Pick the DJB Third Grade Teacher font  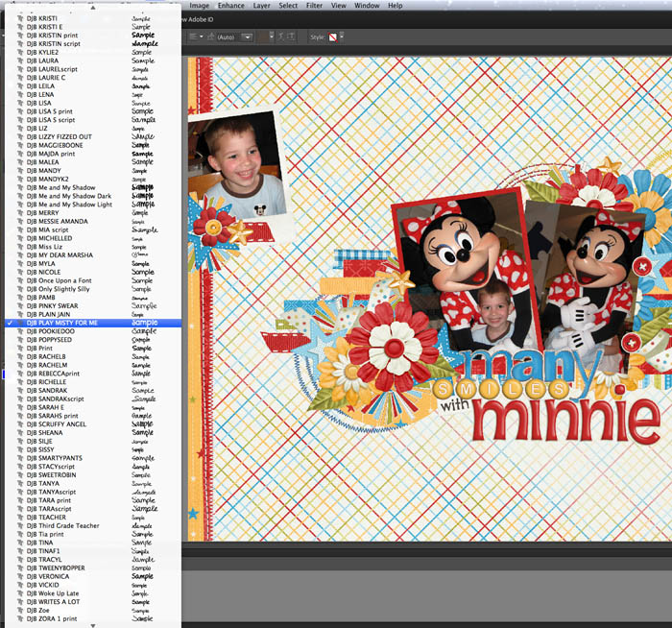coord(93,525)
